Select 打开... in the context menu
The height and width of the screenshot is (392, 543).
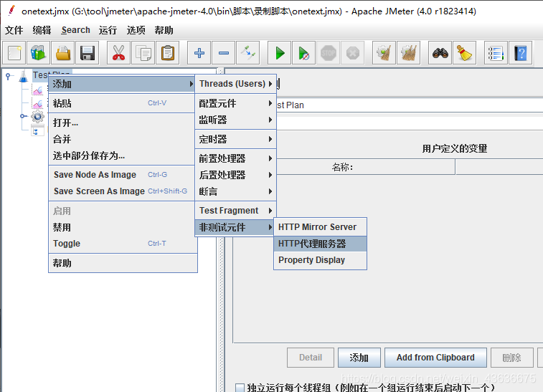[x=123, y=123]
